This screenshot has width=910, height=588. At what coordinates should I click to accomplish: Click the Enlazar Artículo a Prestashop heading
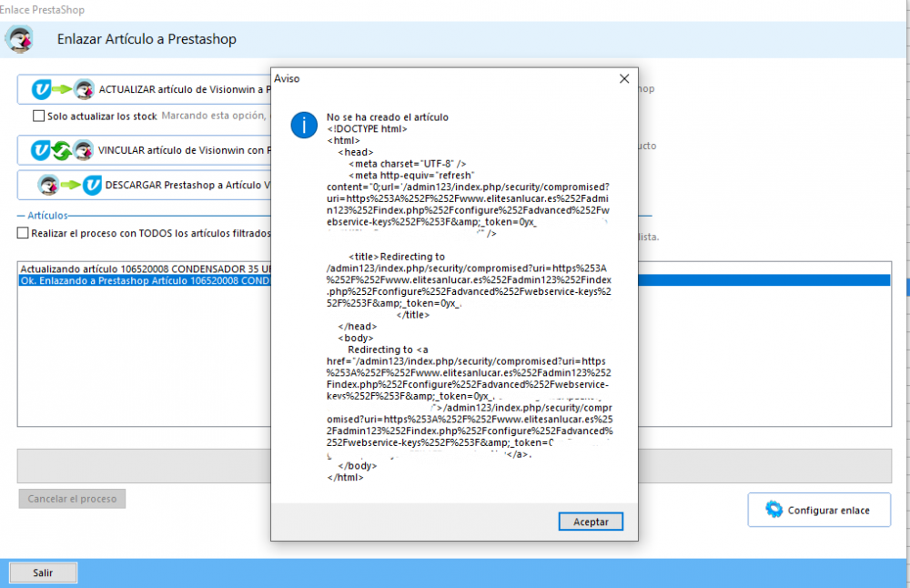[147, 39]
